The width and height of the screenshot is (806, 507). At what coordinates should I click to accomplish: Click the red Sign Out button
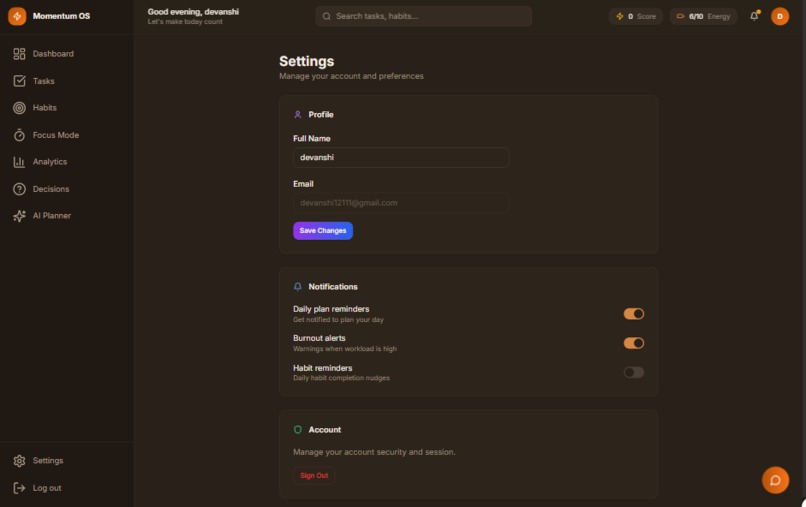[x=314, y=476]
